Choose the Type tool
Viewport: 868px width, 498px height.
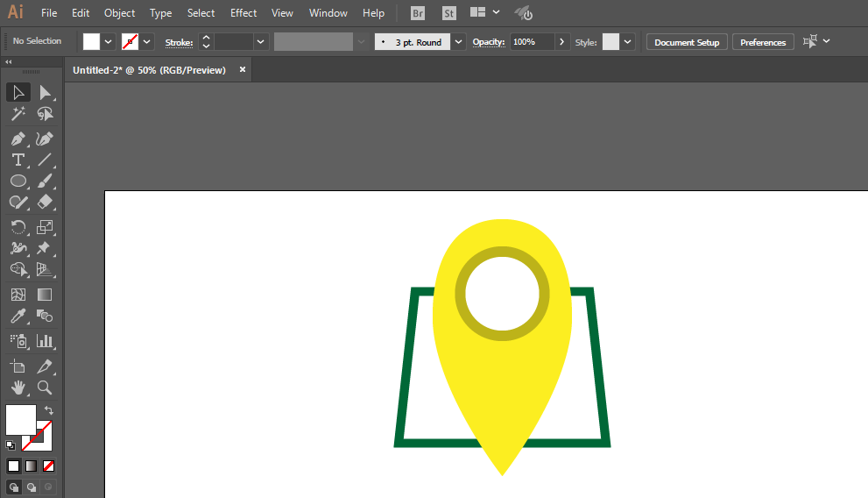[18, 160]
